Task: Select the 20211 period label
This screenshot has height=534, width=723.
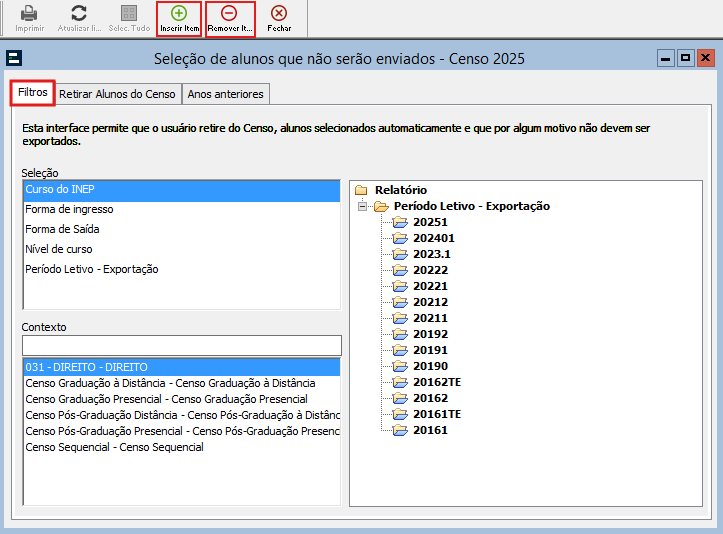Action: click(x=430, y=318)
